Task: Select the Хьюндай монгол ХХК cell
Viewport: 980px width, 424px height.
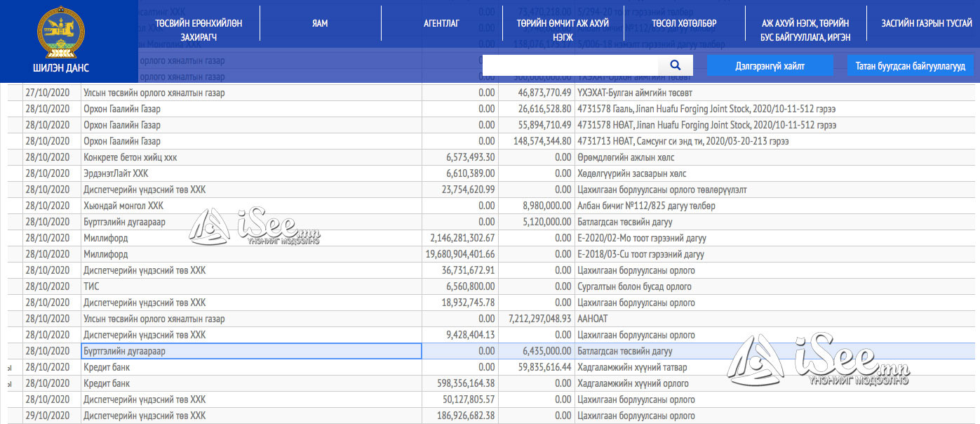Action: tap(251, 206)
